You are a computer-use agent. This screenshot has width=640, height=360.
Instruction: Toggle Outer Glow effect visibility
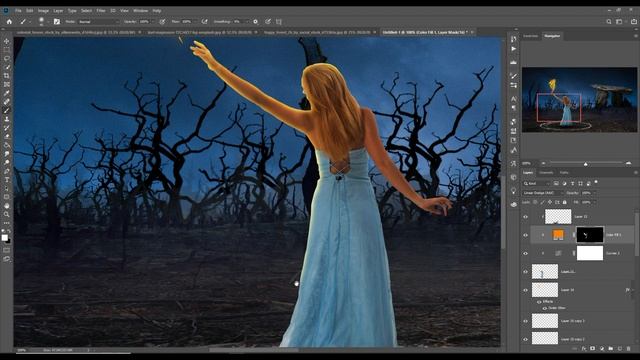pos(544,308)
